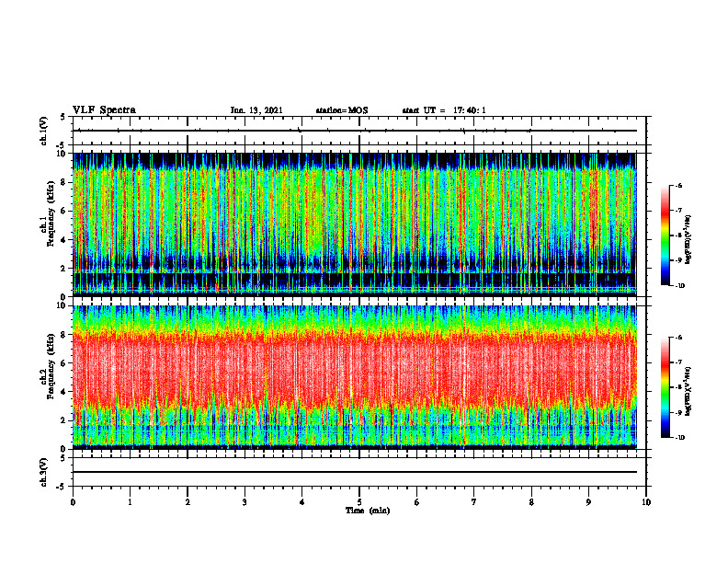Click the ch.1 colorbar "-10" tick label
Viewport: 728px width, 563px height.
[680, 286]
